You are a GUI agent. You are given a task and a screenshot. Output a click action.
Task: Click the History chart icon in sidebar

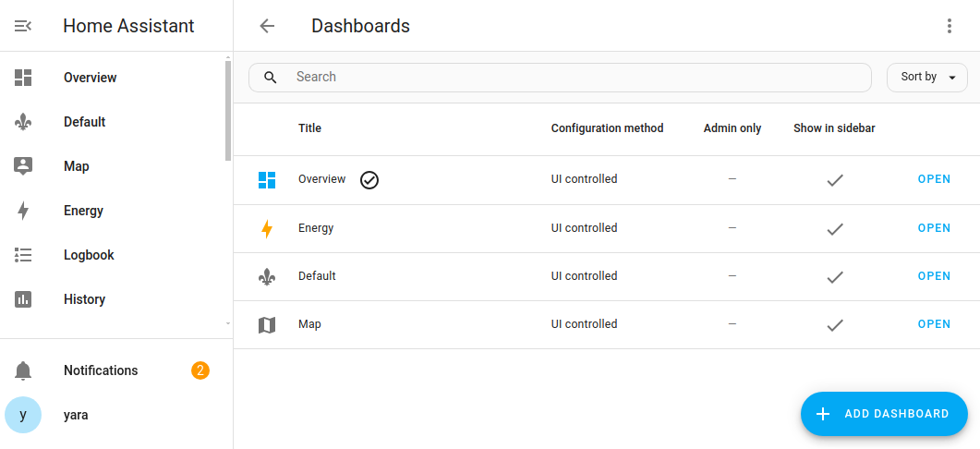[23, 299]
